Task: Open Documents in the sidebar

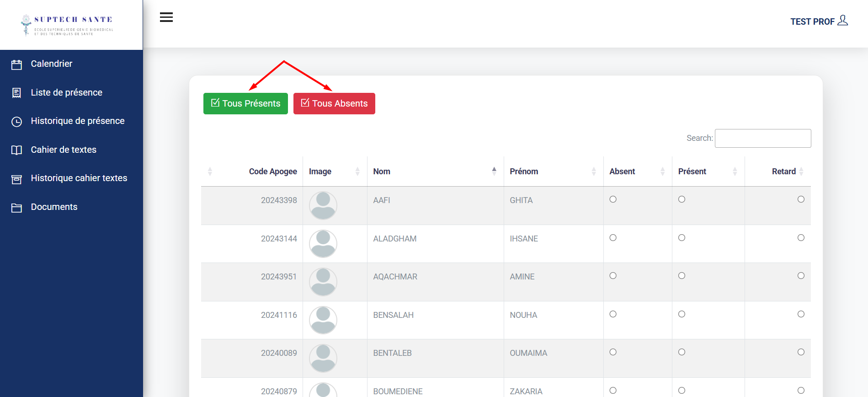Action: tap(54, 207)
